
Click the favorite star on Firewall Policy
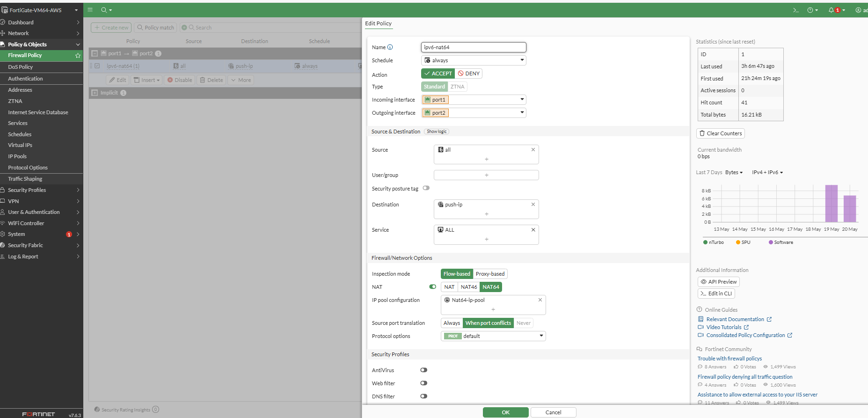[78, 55]
